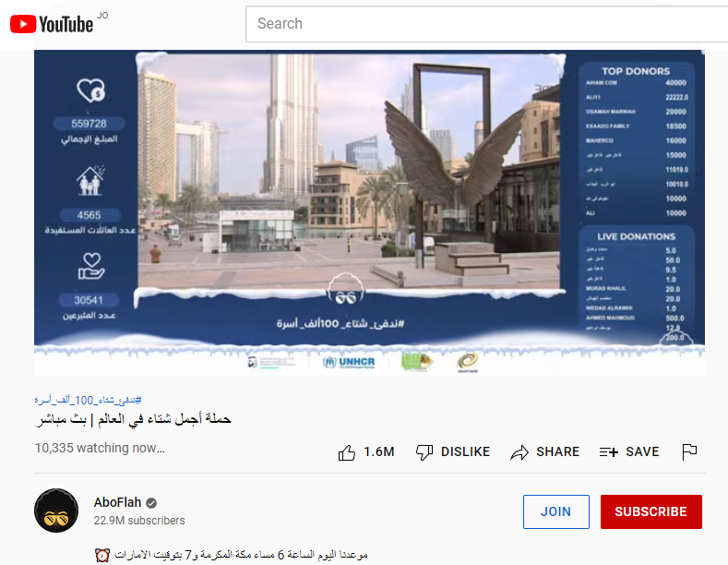Click inside the Search input field
The height and width of the screenshot is (565, 728).
click(x=486, y=24)
